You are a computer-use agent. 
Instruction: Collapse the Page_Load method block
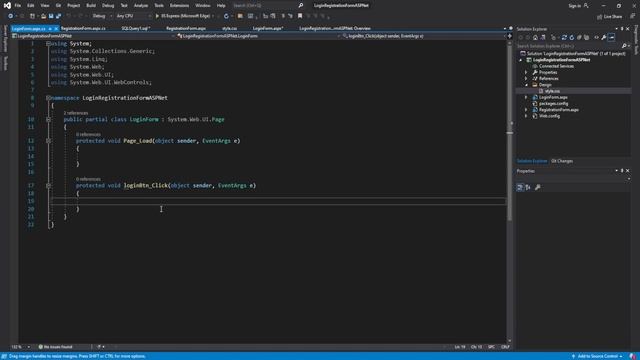coord(48,141)
